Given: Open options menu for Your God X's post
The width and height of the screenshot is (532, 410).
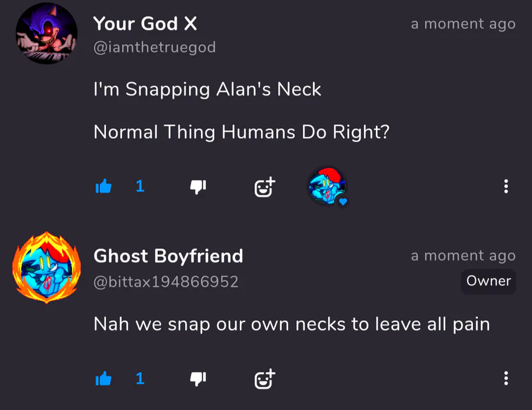Looking at the screenshot, I should coord(506,187).
